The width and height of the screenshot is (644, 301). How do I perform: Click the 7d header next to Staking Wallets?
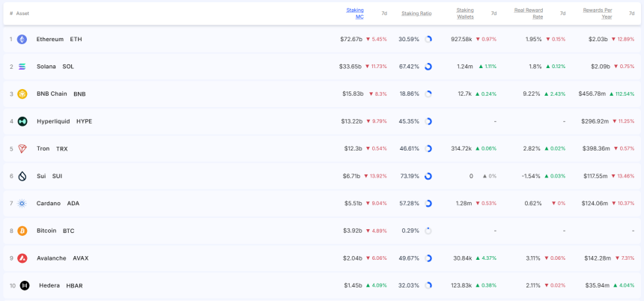tap(493, 13)
